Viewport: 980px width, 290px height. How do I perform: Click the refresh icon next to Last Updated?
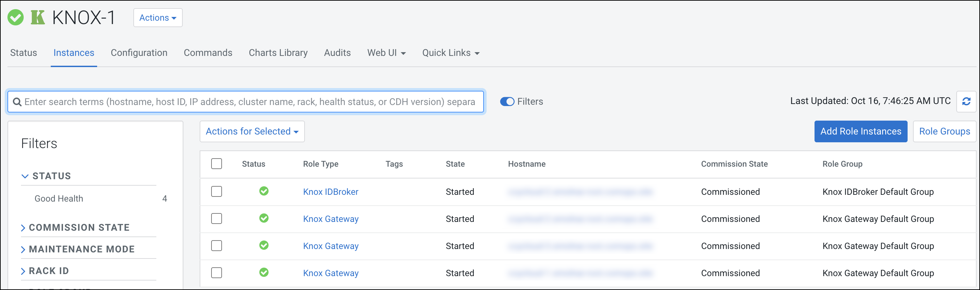[966, 101]
